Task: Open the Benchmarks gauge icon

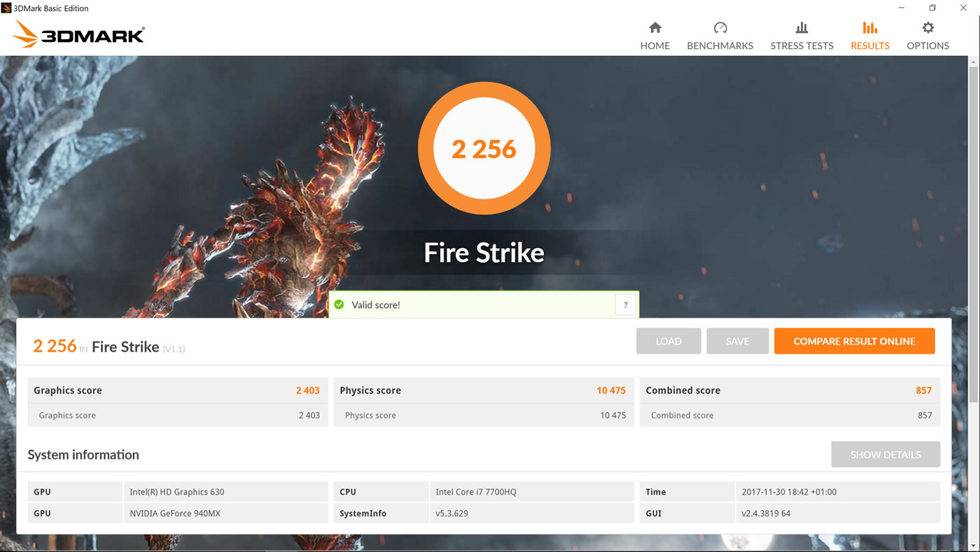Action: tap(720, 28)
